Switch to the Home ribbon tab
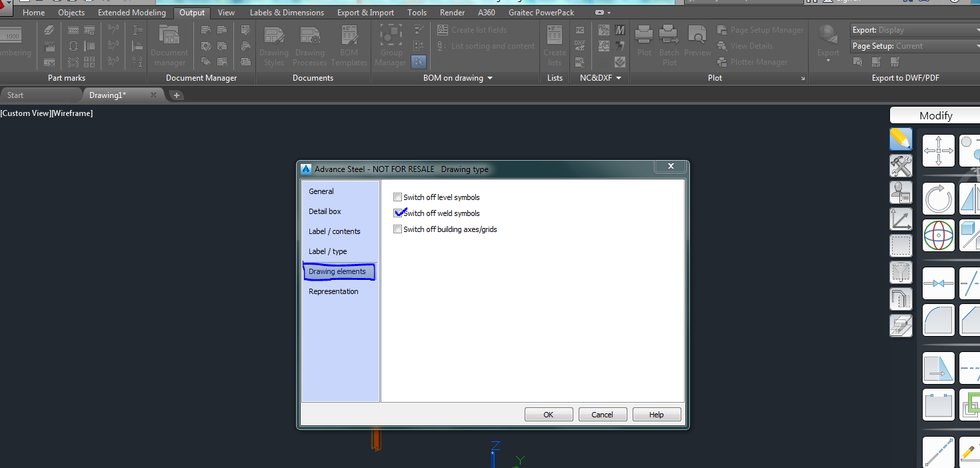 click(34, 13)
